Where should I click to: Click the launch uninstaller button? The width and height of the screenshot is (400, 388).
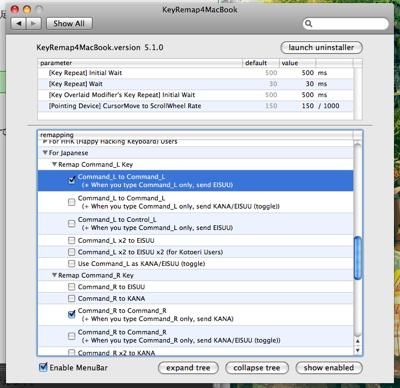coord(321,48)
